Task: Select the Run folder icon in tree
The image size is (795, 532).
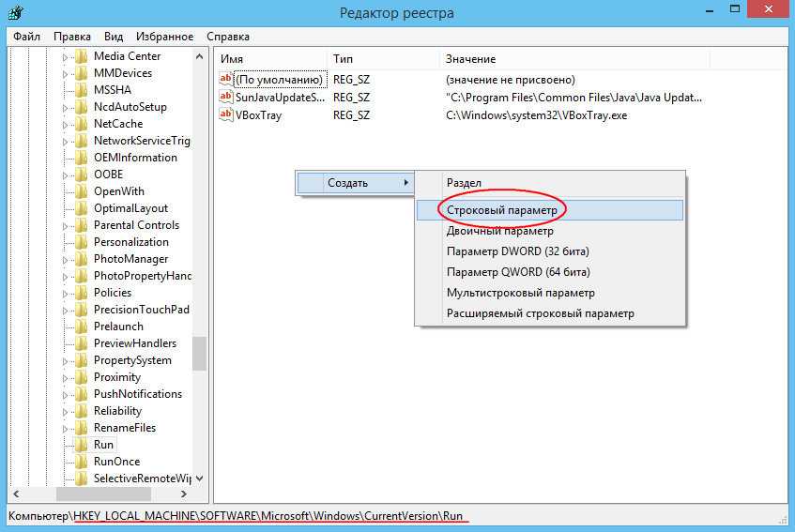Action: [x=82, y=445]
